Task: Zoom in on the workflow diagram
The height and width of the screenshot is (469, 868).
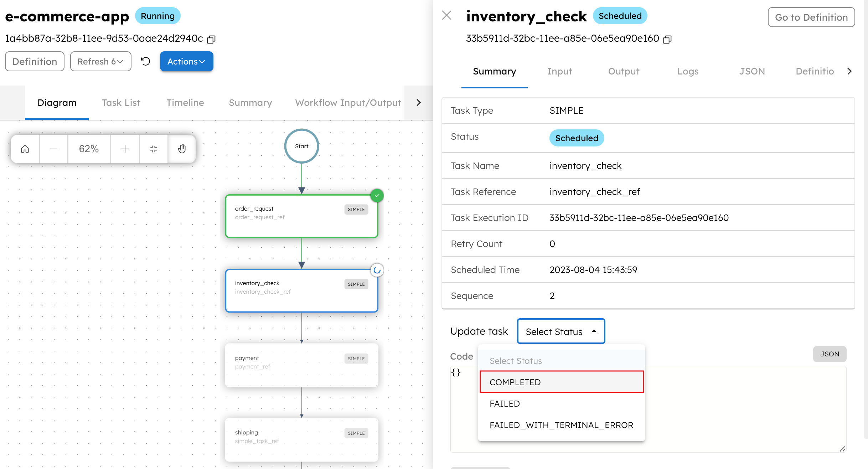Action: pos(125,149)
